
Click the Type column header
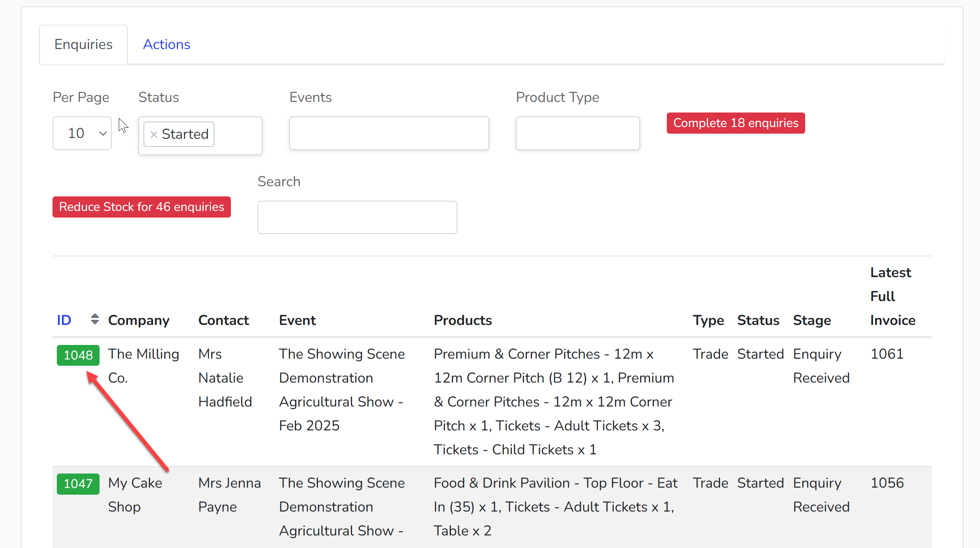point(708,320)
